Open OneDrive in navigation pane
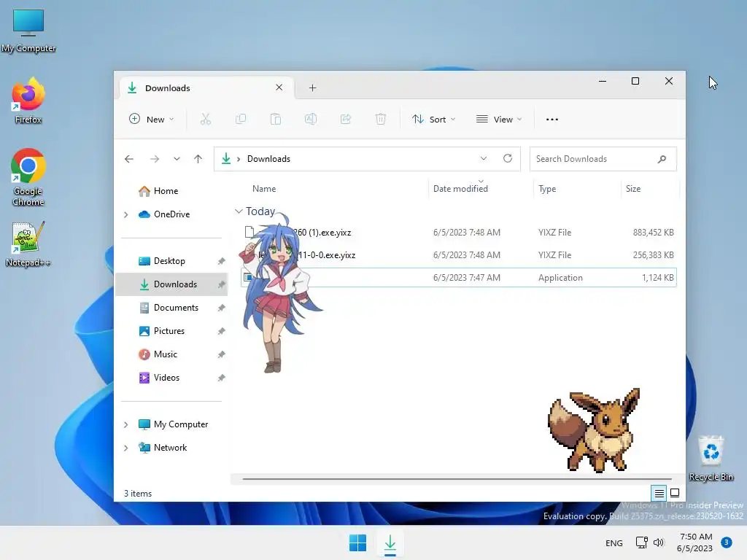Image resolution: width=747 pixels, height=560 pixels. click(x=171, y=214)
